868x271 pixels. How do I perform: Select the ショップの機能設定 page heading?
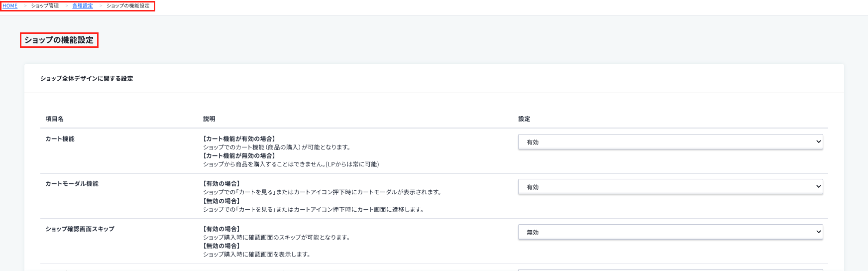59,40
